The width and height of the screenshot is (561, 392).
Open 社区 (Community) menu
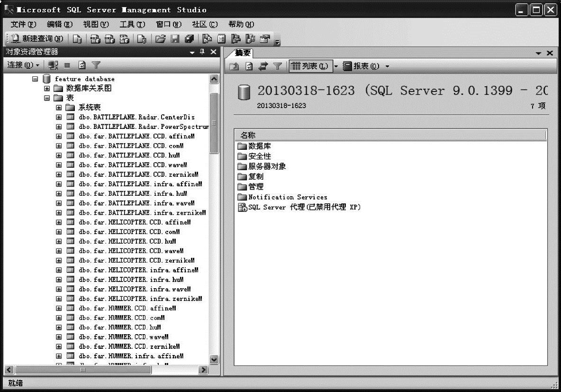tap(205, 24)
